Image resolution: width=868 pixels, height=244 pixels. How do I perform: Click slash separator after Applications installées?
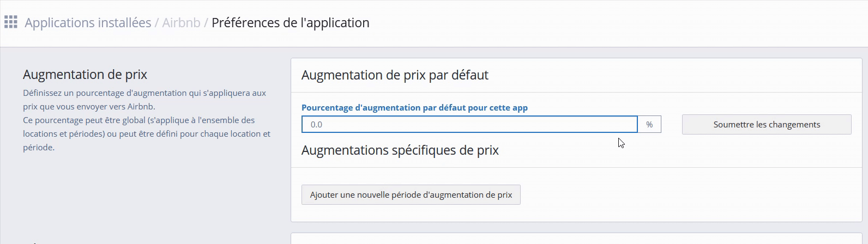156,23
